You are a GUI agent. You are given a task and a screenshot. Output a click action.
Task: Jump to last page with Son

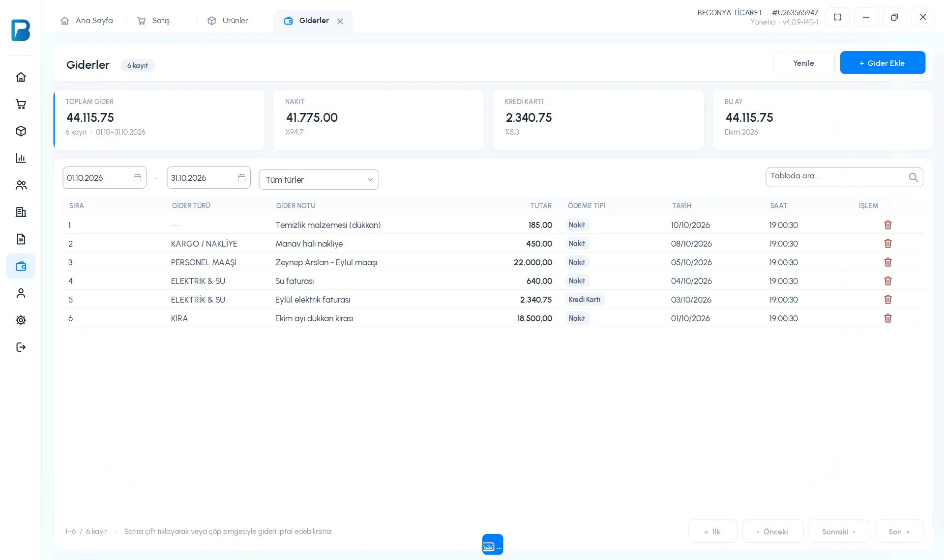pyautogui.click(x=899, y=532)
